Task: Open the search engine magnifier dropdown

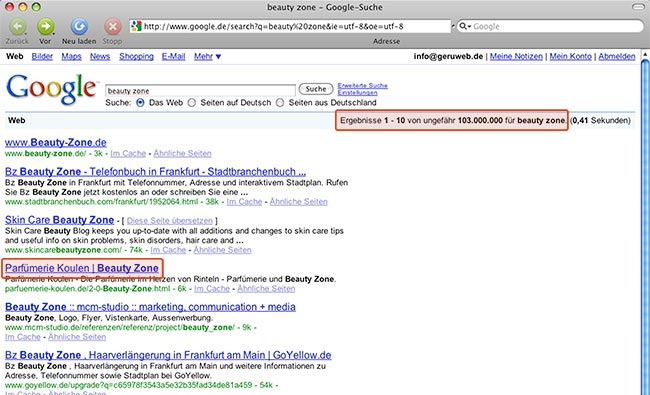Action: pyautogui.click(x=465, y=27)
